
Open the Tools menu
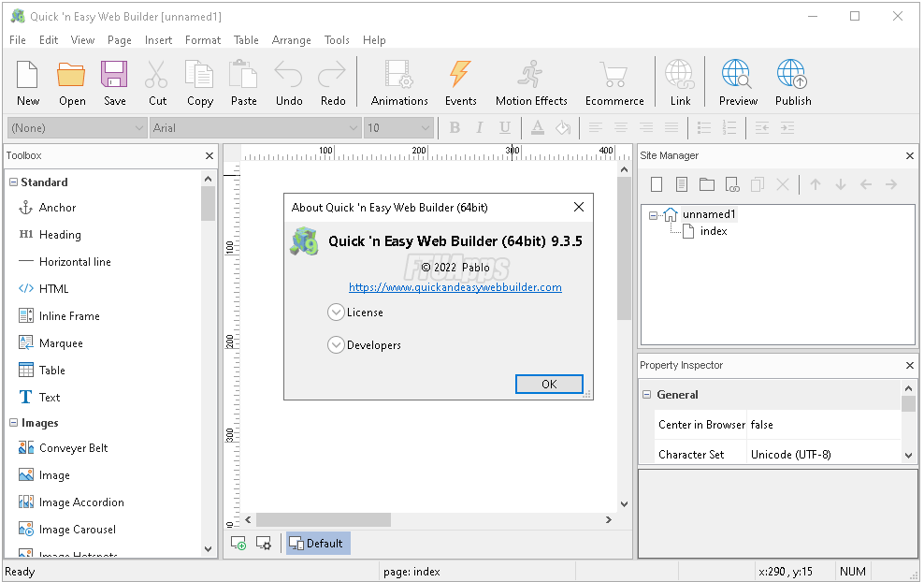point(337,40)
